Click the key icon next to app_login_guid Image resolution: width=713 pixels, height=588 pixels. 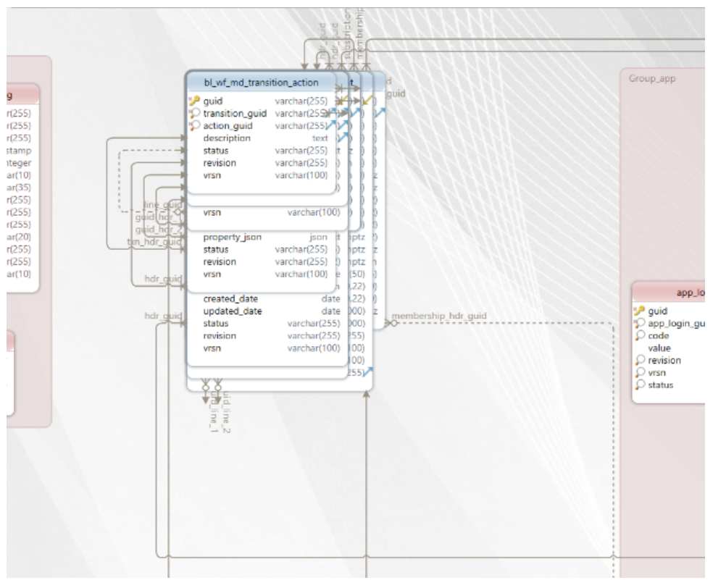pyautogui.click(x=639, y=324)
